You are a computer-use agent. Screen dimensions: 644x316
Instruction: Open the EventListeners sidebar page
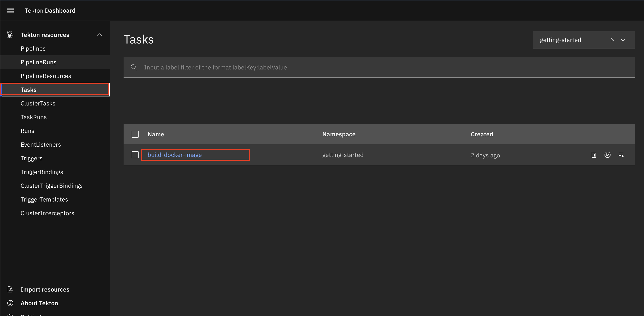[41, 145]
